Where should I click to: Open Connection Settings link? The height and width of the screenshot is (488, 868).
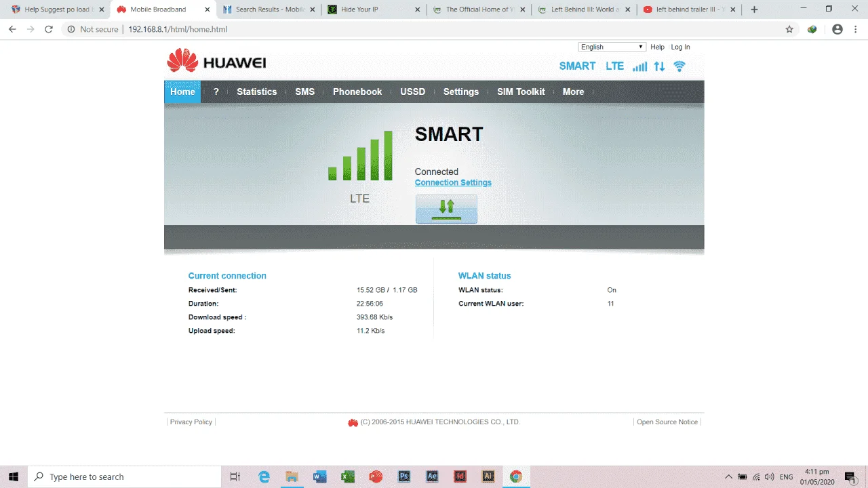(453, 182)
